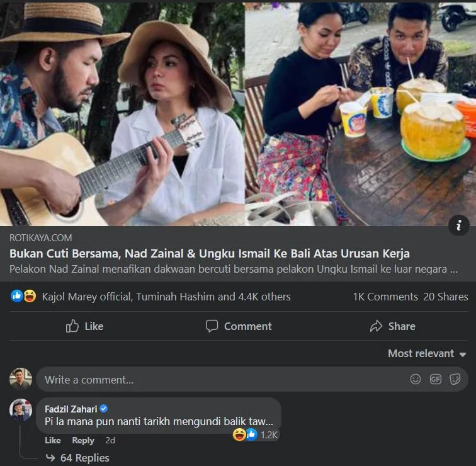Open the article preview image
Image resolution: width=476 pixels, height=466 pixels.
[238, 113]
